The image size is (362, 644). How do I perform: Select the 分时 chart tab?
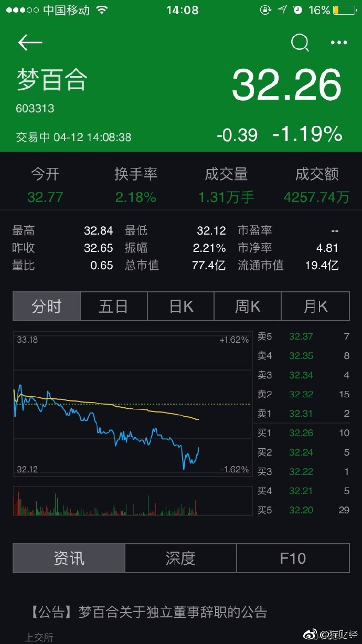pyautogui.click(x=47, y=307)
